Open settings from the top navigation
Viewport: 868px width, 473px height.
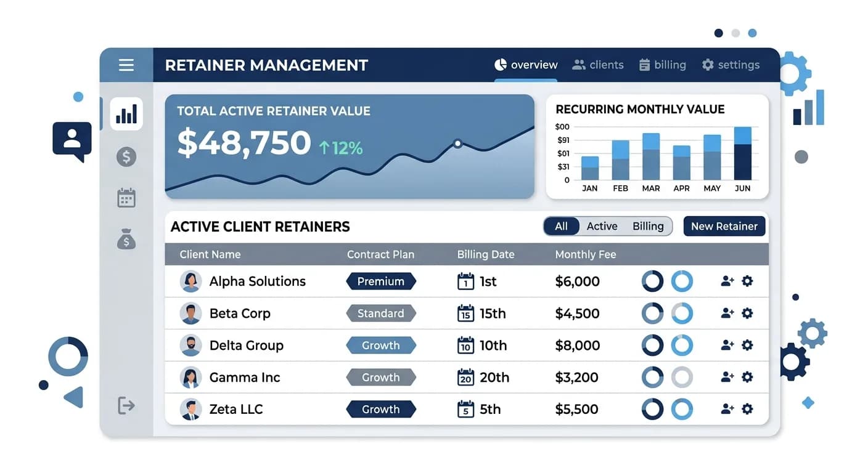point(731,64)
